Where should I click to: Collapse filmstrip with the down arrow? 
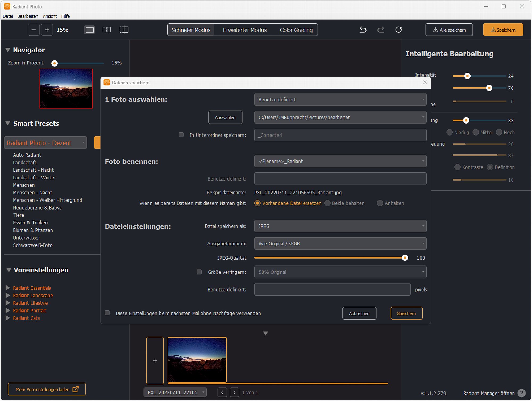pos(265,333)
